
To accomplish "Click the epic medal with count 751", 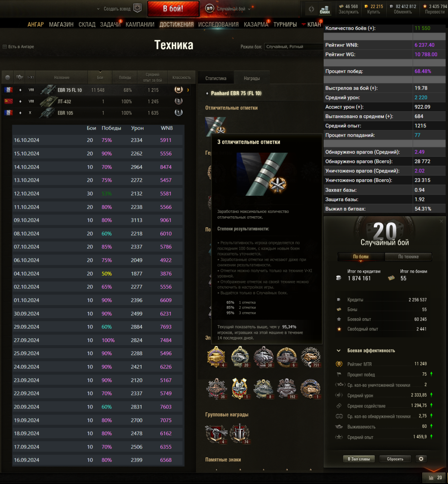I will [x=311, y=357].
